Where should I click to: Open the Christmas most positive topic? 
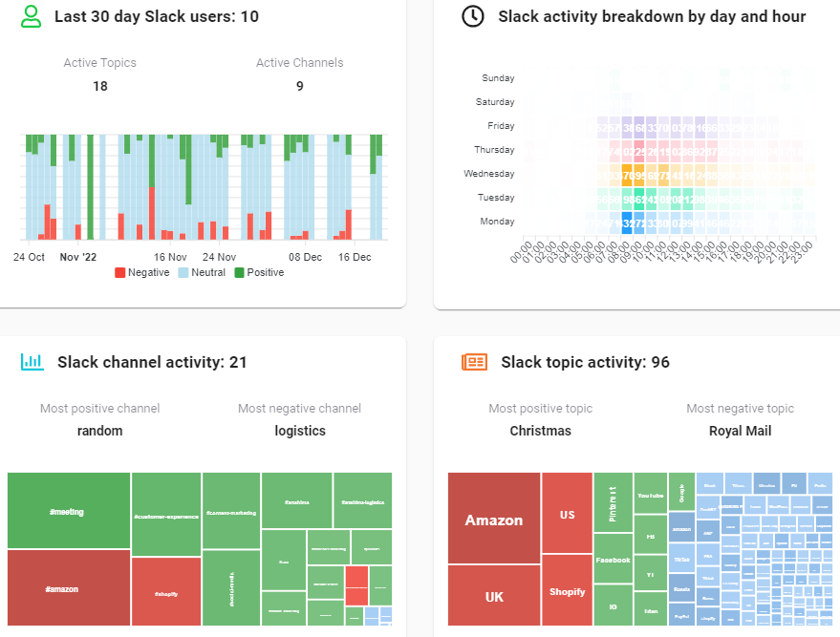[541, 430]
